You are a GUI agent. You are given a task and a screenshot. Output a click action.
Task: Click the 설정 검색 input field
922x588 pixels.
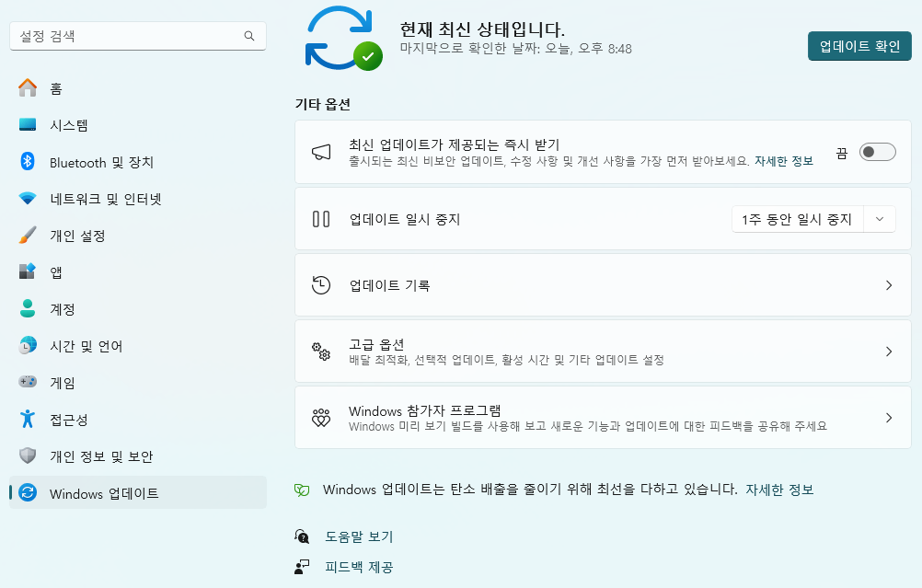[138, 36]
